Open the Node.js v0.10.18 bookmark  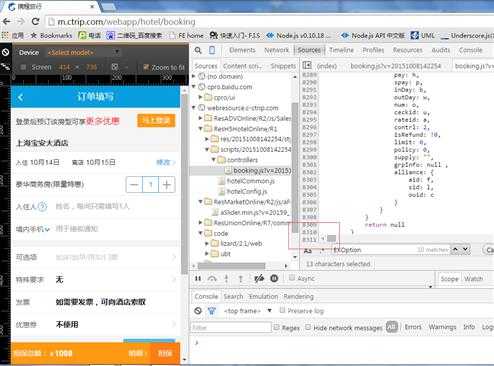[x=299, y=35]
